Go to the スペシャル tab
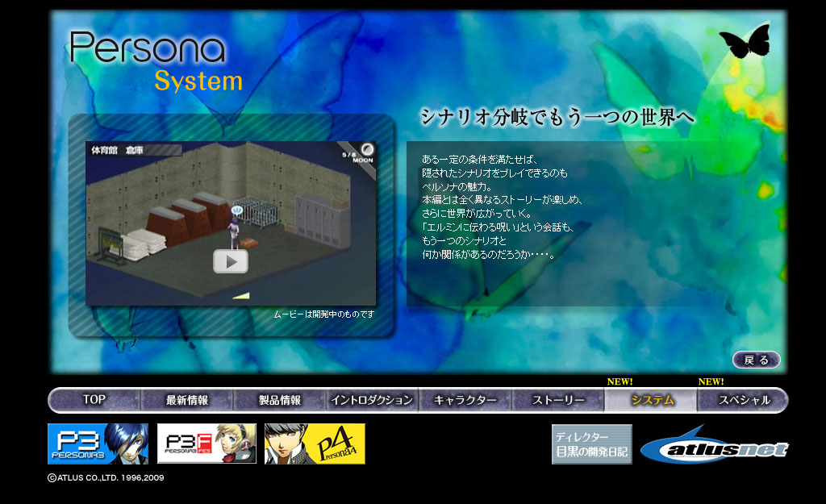Image resolution: width=826 pixels, height=504 pixels. [x=742, y=400]
